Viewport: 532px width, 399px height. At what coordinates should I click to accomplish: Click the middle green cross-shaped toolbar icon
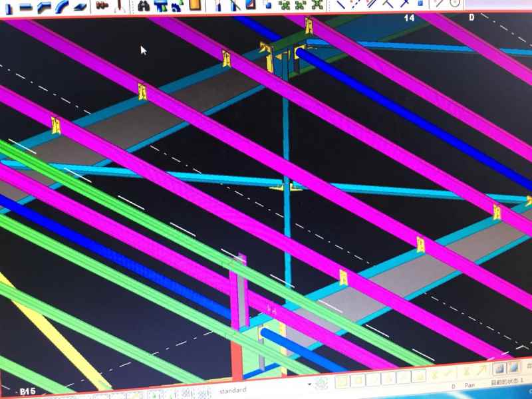tap(301, 5)
